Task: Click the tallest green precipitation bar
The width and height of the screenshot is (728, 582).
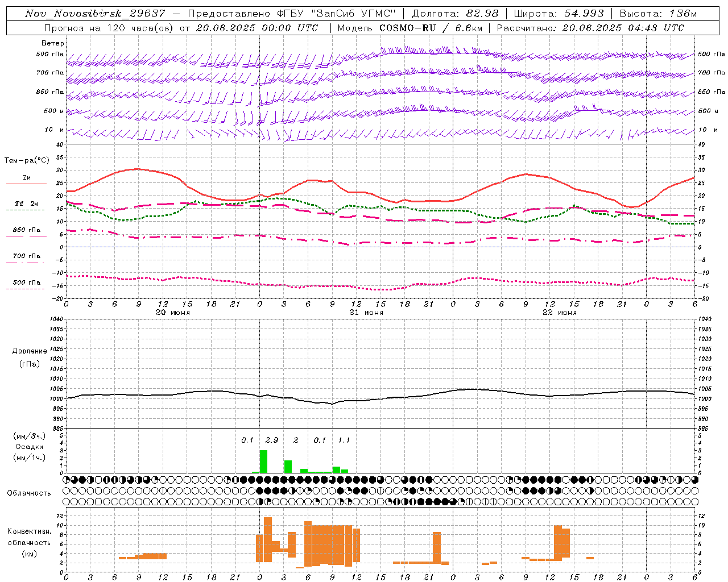Action: click(x=263, y=462)
